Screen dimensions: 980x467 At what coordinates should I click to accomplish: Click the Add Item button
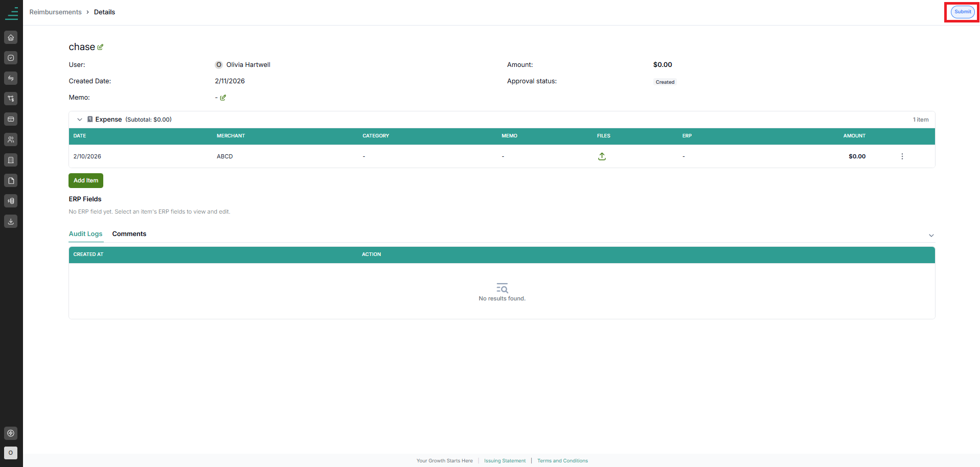coord(86,180)
